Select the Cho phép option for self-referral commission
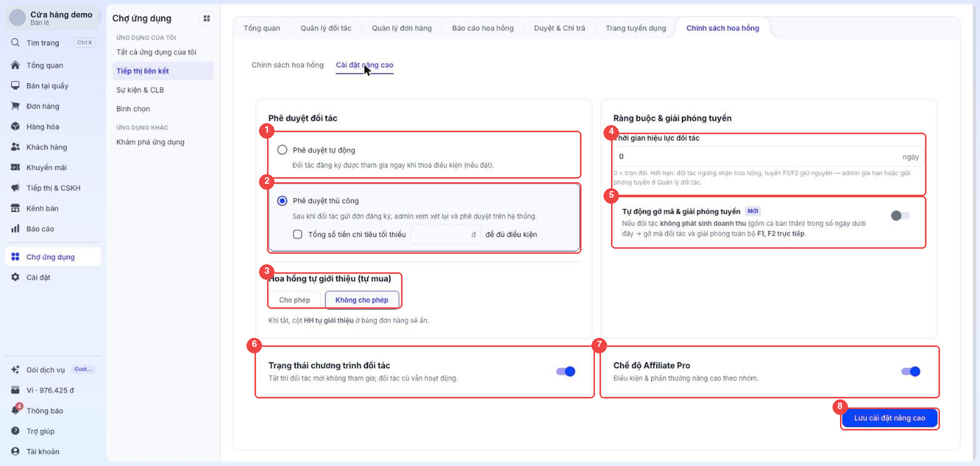Viewport: 980px width, 466px height. [294, 300]
